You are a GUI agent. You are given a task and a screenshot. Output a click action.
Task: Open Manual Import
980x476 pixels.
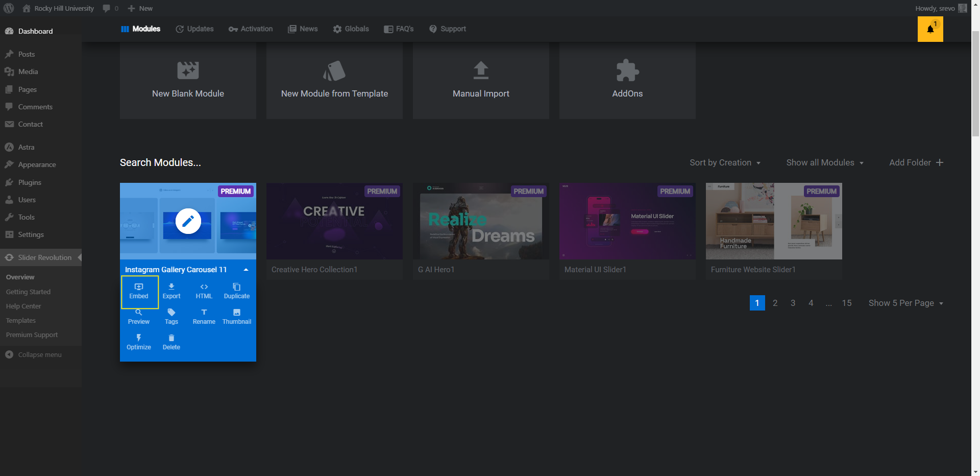481,81
